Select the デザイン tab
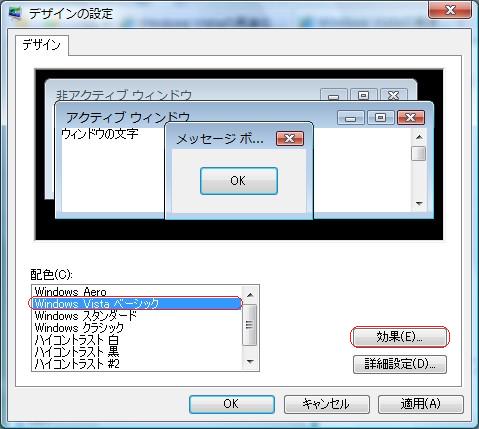This screenshot has height=429, width=479. (42, 45)
